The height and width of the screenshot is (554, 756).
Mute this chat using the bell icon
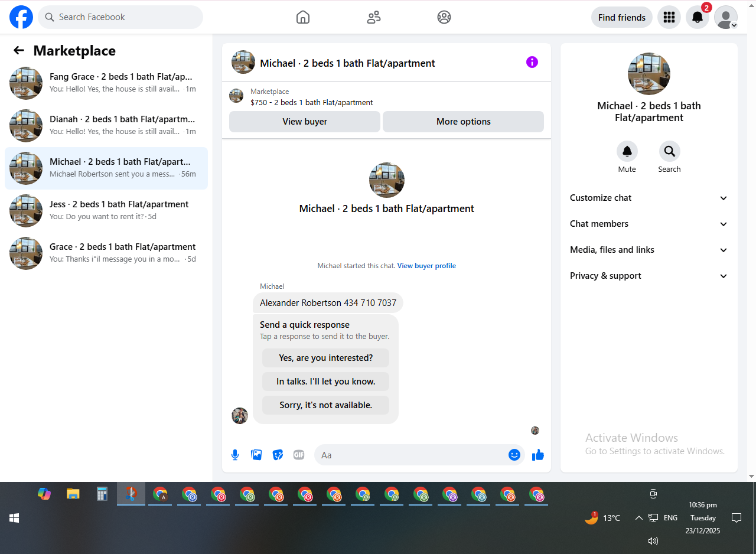[627, 151]
